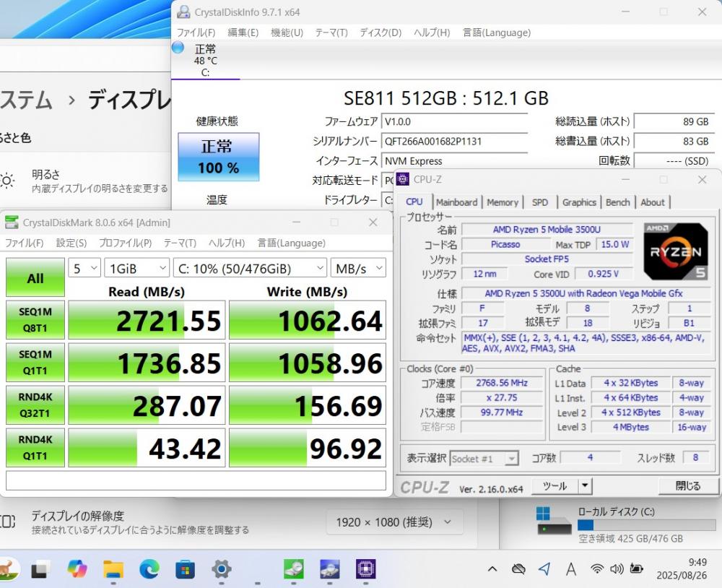722x588 pixels.
Task: Switch to the About tab in CPU-Z
Action: point(653,202)
